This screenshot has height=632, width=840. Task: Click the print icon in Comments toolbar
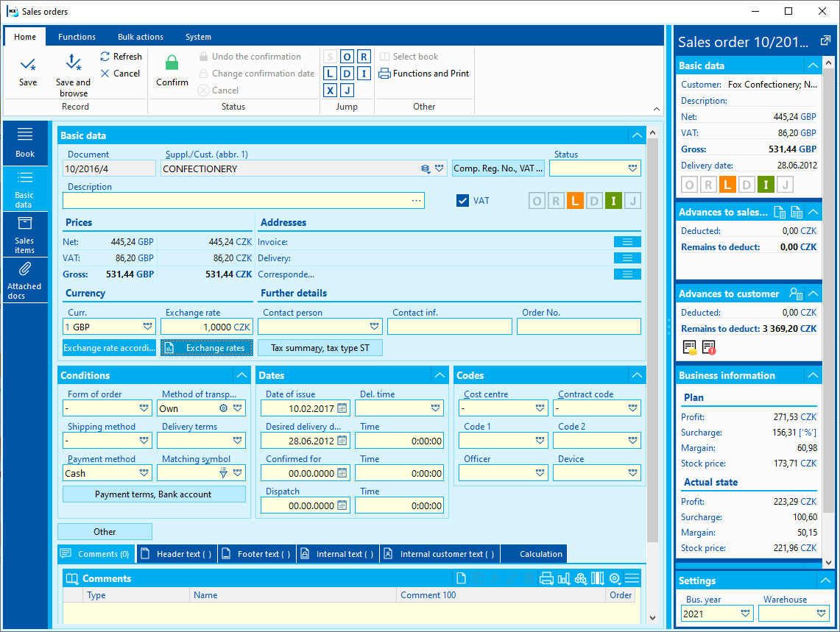pos(546,578)
